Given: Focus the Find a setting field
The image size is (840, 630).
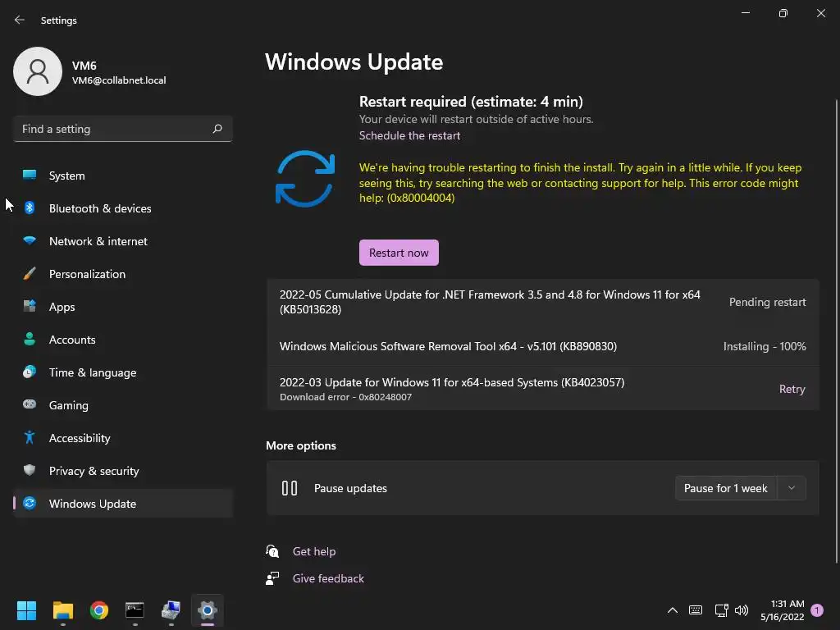Looking at the screenshot, I should pyautogui.click(x=123, y=129).
